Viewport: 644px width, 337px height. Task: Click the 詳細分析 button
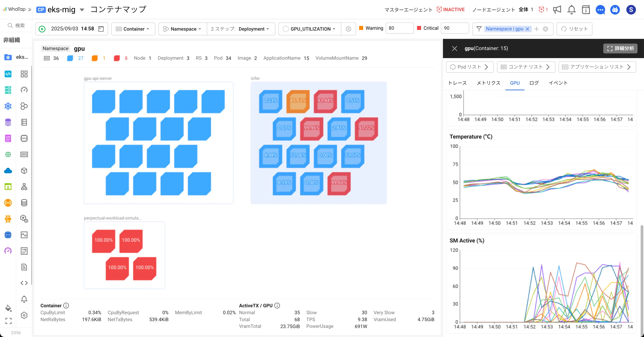coord(620,48)
